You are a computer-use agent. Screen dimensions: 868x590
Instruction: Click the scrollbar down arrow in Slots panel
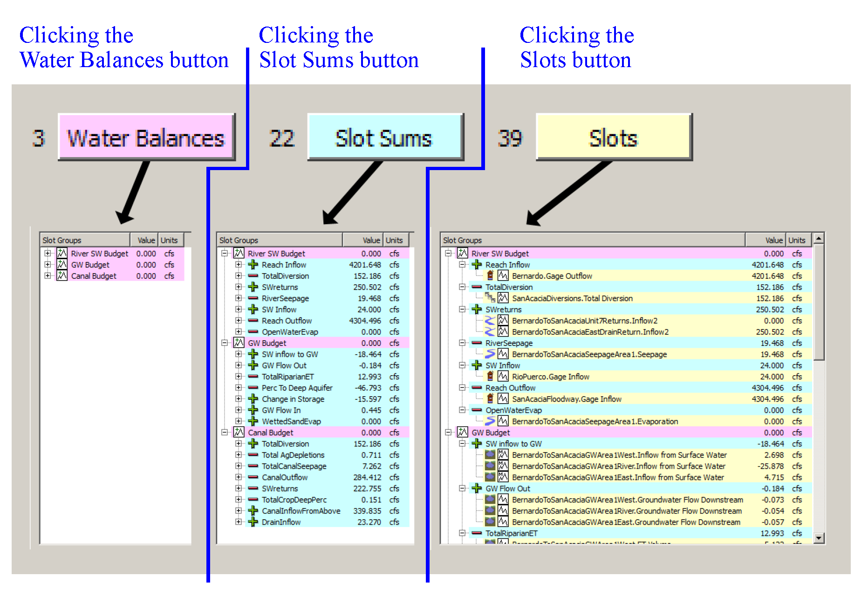point(819,538)
